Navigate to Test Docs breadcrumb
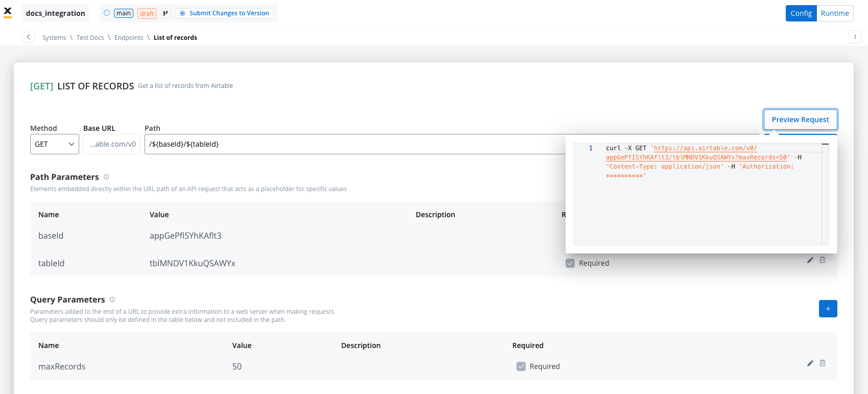Viewport: 868px width, 394px height. (x=90, y=38)
